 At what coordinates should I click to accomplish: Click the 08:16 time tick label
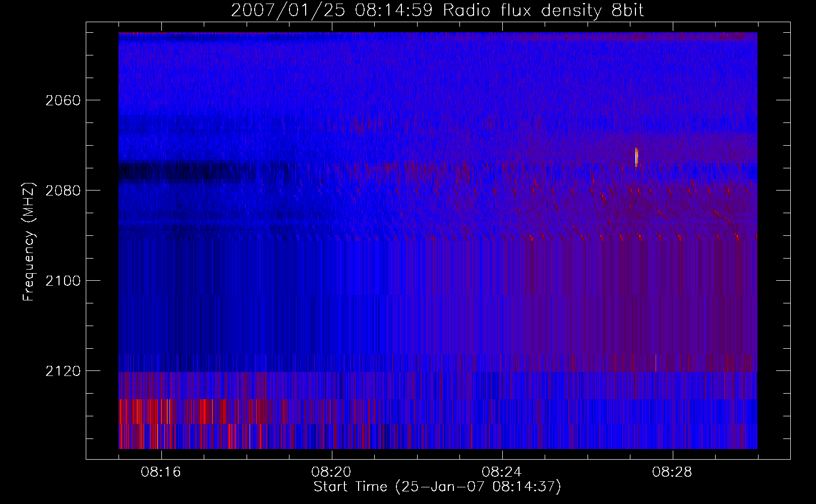[x=161, y=472]
